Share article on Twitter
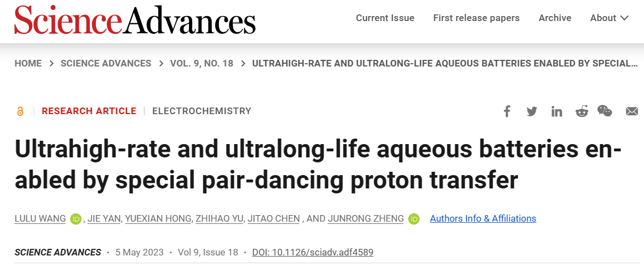 click(x=532, y=111)
